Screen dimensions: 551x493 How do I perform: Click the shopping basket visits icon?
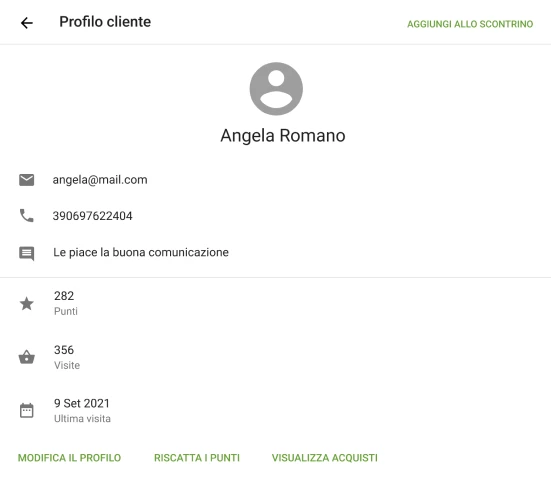[26, 357]
